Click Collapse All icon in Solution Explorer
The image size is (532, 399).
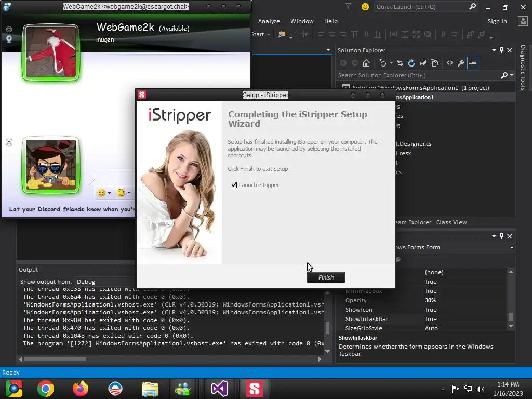point(423,63)
